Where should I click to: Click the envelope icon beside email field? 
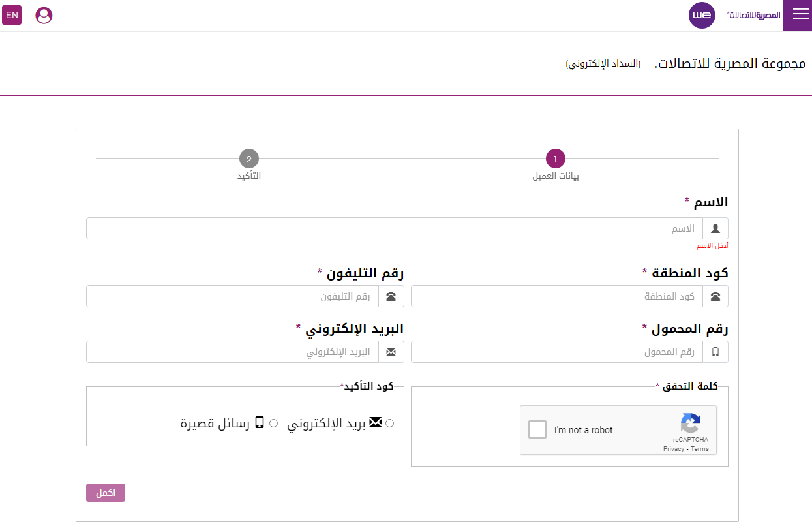pyautogui.click(x=391, y=352)
